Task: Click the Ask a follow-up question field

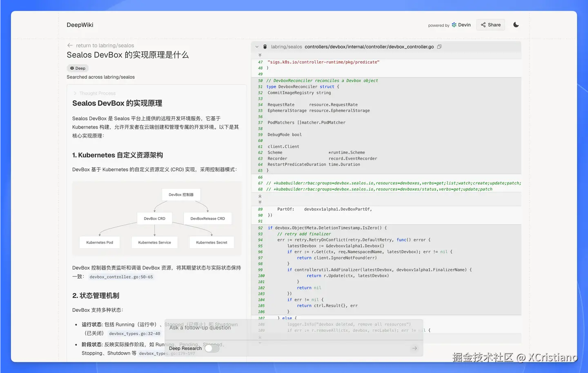Action: point(294,328)
